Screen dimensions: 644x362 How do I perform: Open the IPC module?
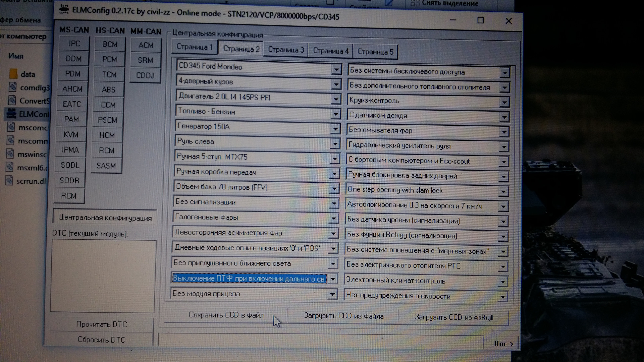pyautogui.click(x=74, y=44)
